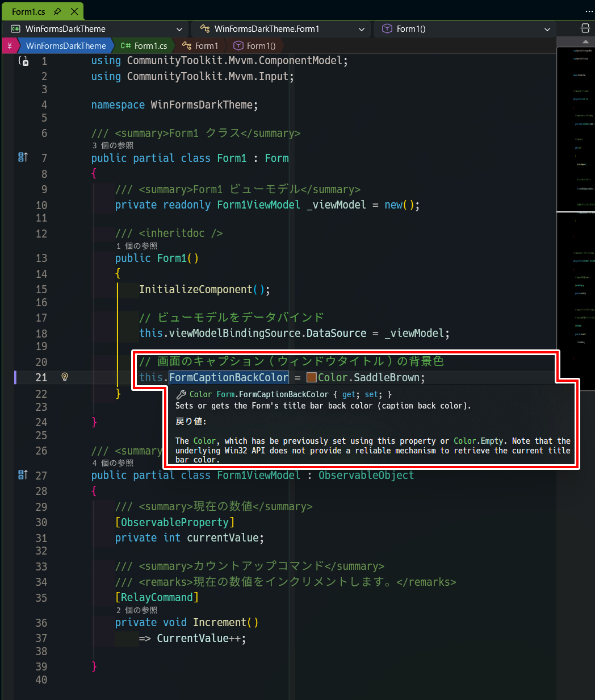Open the '2 個の参照' CodeLens link
Viewport: 595px width, 700px height.
[137, 610]
